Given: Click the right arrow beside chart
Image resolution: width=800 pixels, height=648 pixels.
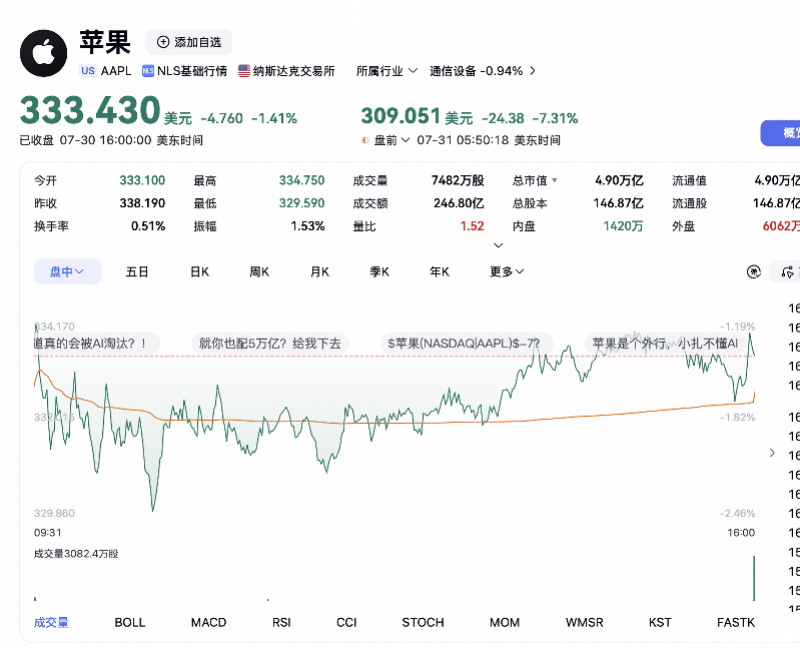Looking at the screenshot, I should [772, 453].
